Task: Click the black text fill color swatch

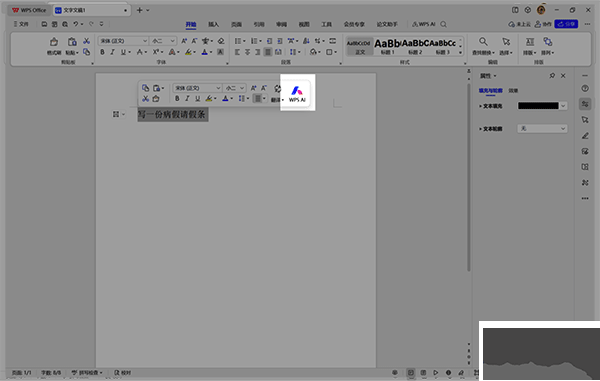Action: pyautogui.click(x=538, y=106)
